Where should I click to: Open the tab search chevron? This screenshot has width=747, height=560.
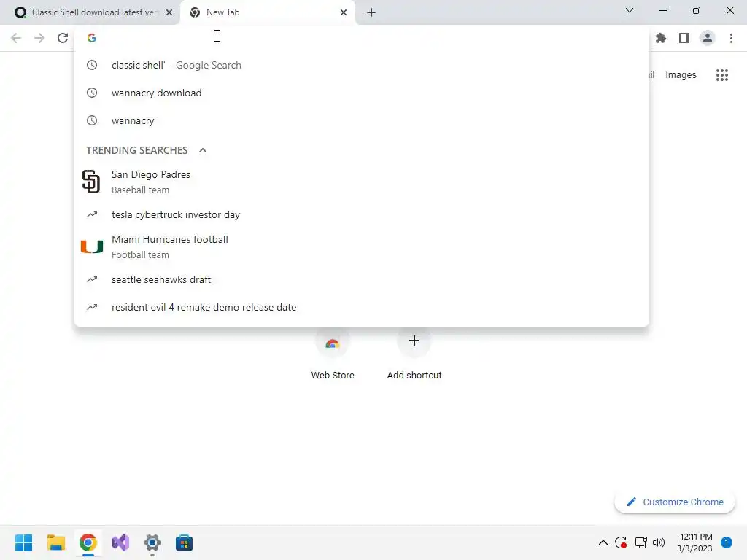(630, 10)
